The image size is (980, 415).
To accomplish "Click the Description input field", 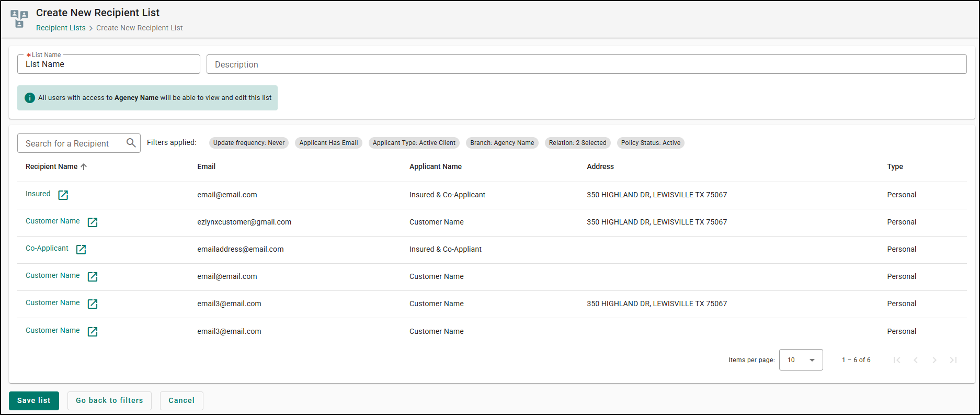I will coord(586,64).
